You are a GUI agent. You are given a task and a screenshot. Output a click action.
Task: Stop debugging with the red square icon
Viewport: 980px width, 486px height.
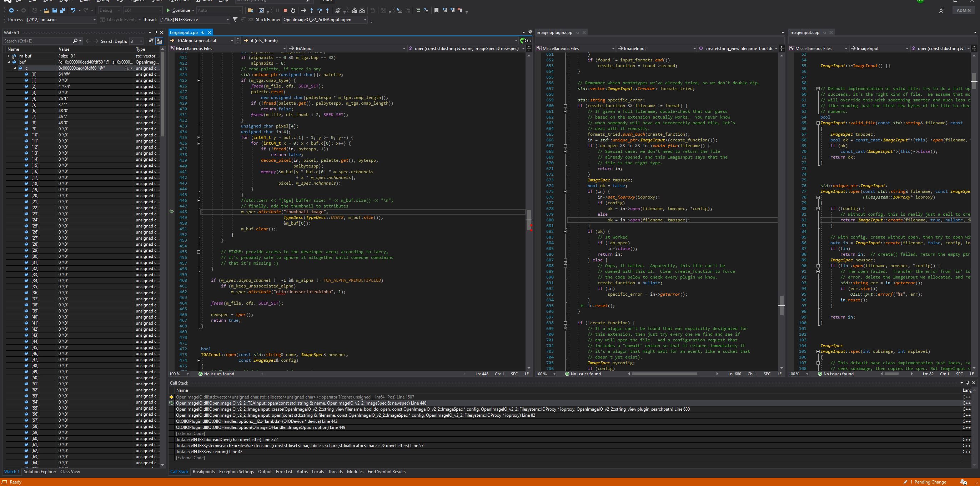285,10
